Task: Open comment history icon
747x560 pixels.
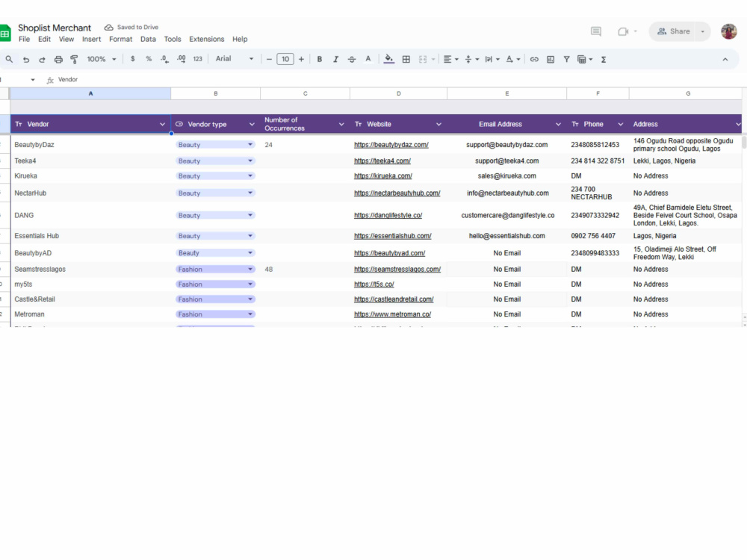Action: [595, 31]
